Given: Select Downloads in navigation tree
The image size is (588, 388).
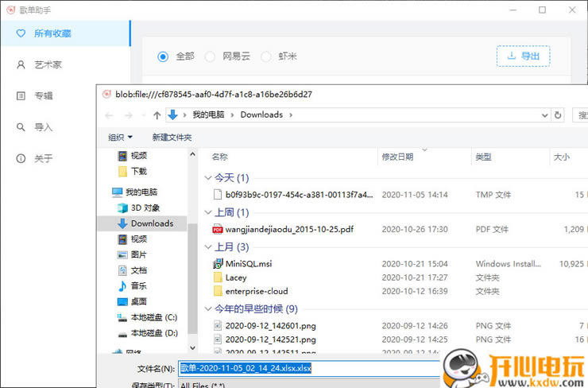Looking at the screenshot, I should point(152,223).
